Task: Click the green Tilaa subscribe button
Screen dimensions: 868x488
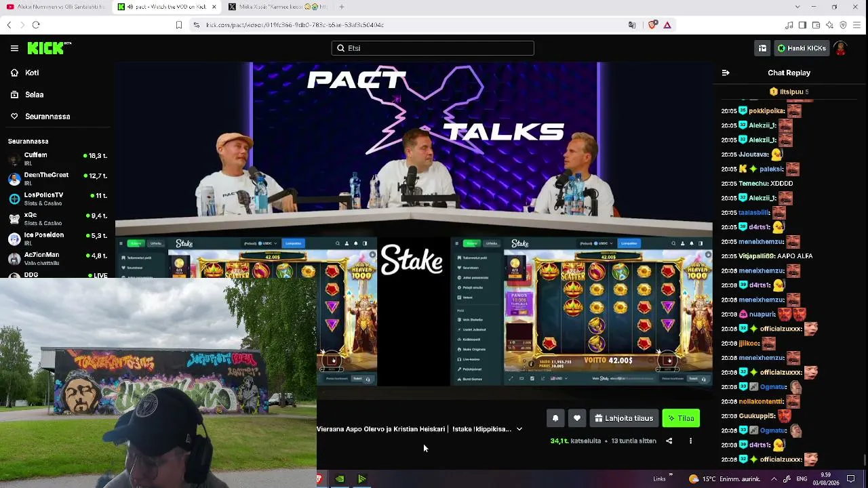Action: point(681,418)
